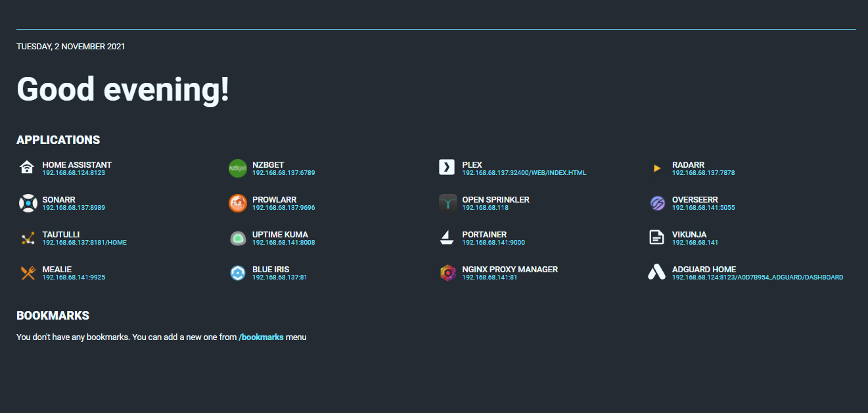Open the PLEX application title
The image size is (868, 413).
(472, 165)
